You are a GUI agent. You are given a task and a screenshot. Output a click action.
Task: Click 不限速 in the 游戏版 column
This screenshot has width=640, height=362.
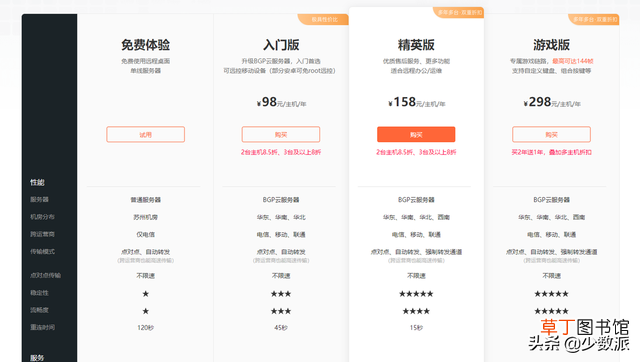coord(551,276)
